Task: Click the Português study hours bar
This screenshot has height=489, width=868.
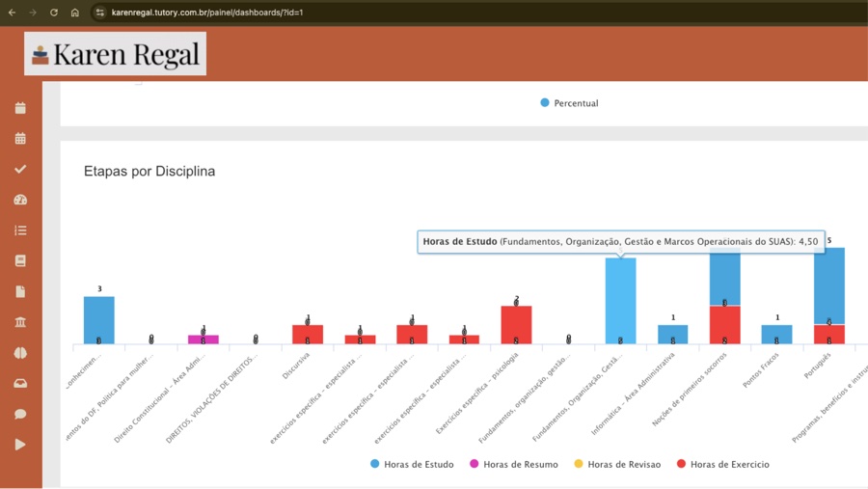Action: 828,285
